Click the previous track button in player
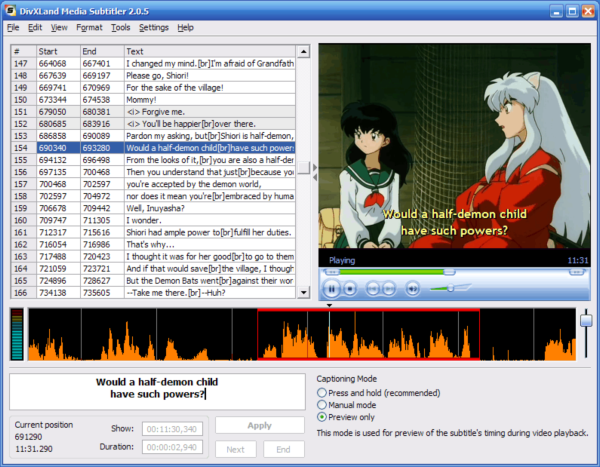This screenshot has width=600, height=467. tap(372, 288)
